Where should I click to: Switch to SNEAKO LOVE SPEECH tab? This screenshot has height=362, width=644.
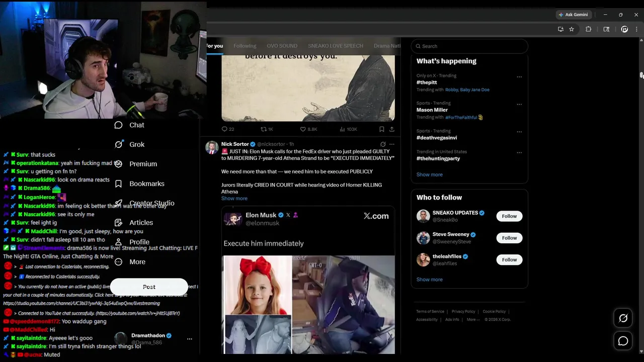(336, 46)
